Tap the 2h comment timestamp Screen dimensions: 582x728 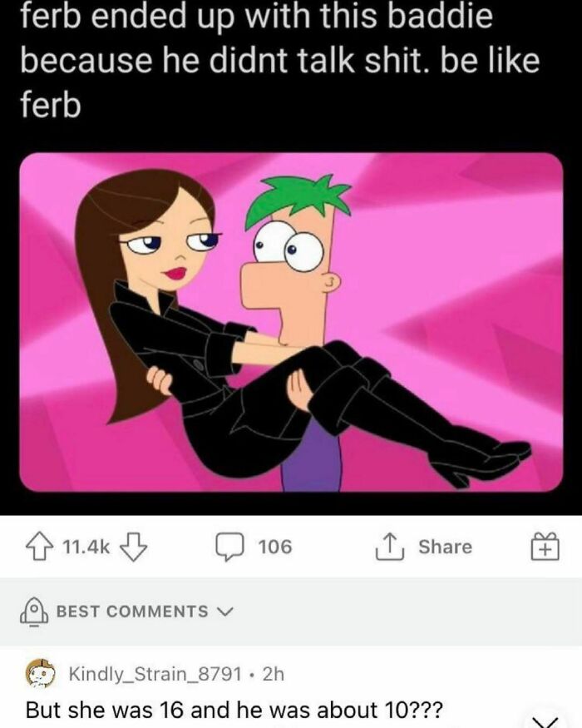click(273, 674)
